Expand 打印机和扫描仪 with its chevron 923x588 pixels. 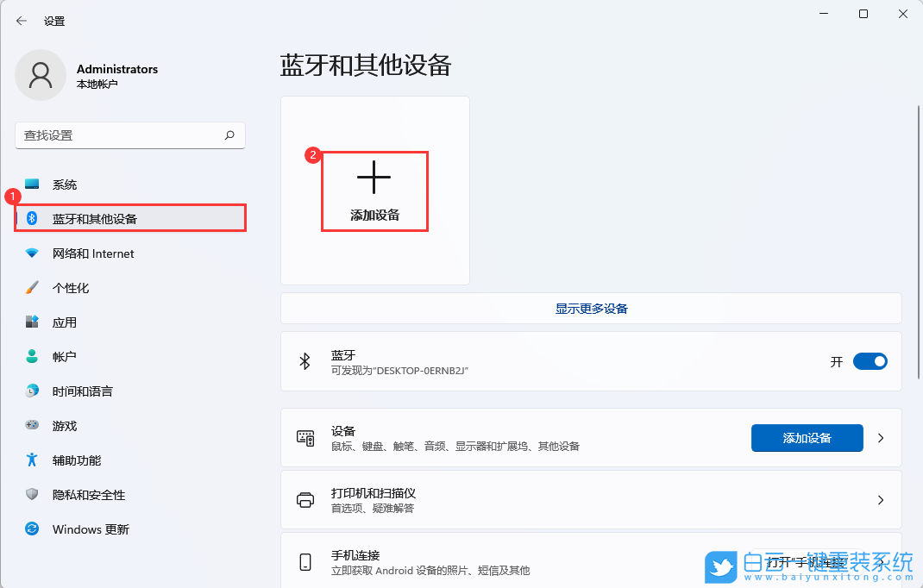880,499
